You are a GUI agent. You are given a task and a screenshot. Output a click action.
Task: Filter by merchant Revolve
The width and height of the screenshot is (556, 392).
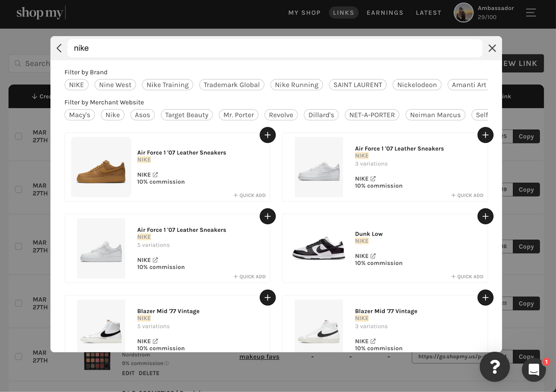pos(281,115)
